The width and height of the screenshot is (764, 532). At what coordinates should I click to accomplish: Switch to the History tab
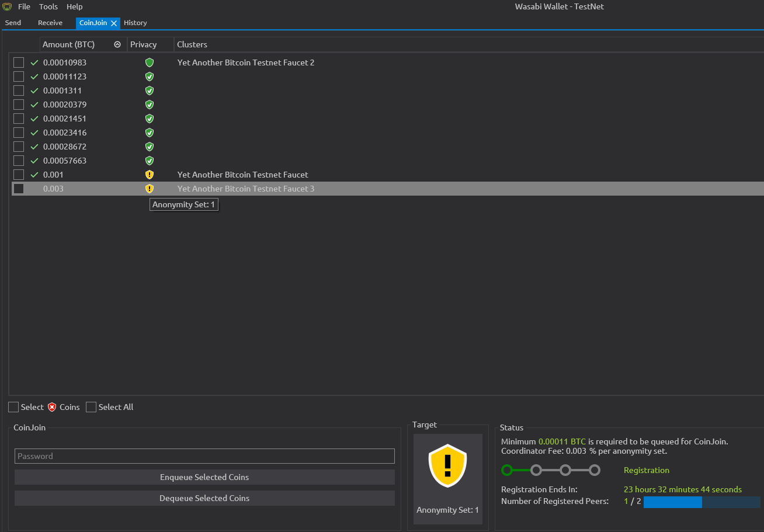[136, 23]
